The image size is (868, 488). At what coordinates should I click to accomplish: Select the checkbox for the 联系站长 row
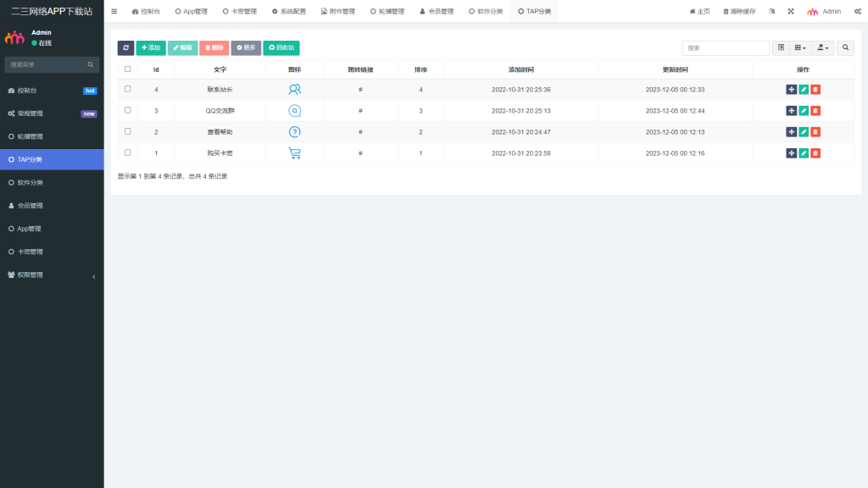pyautogui.click(x=128, y=89)
